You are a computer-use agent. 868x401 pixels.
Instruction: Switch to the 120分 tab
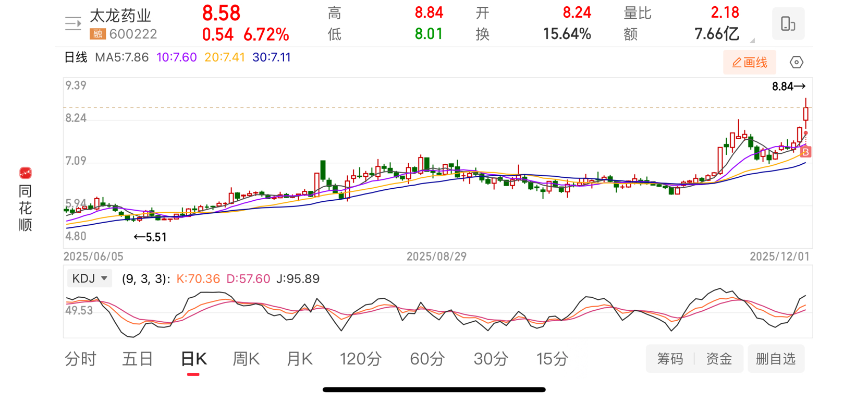pyautogui.click(x=361, y=359)
